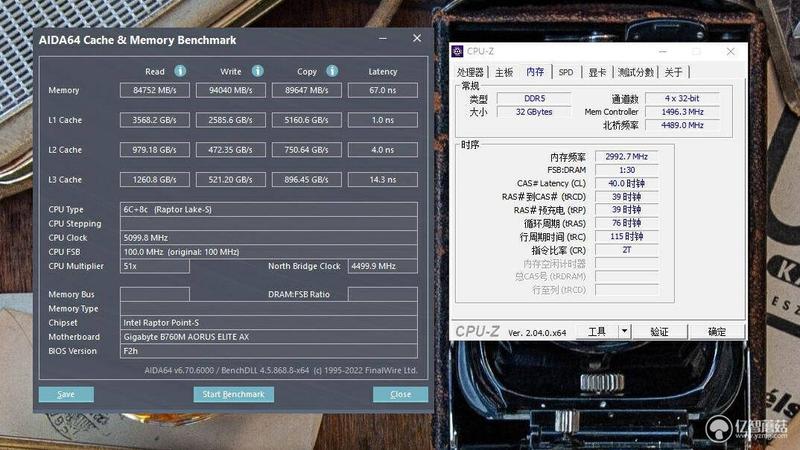The height and width of the screenshot is (450, 800).
Task: Click the tRC value 115 时钟
Action: pyautogui.click(x=627, y=236)
